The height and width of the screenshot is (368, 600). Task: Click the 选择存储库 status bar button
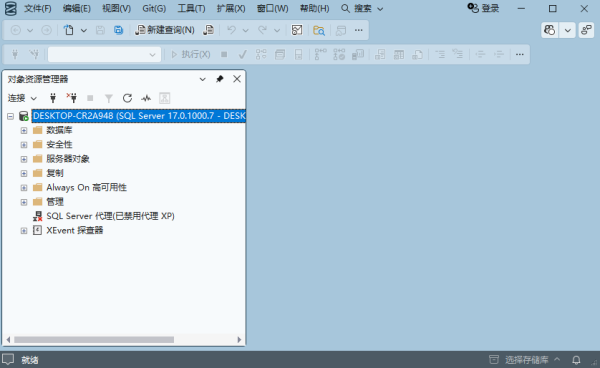[525, 360]
